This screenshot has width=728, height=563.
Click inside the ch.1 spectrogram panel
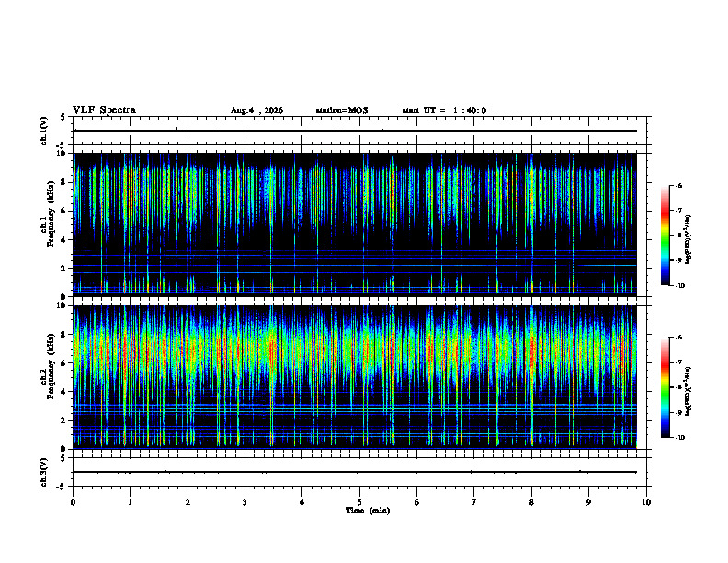(355, 224)
